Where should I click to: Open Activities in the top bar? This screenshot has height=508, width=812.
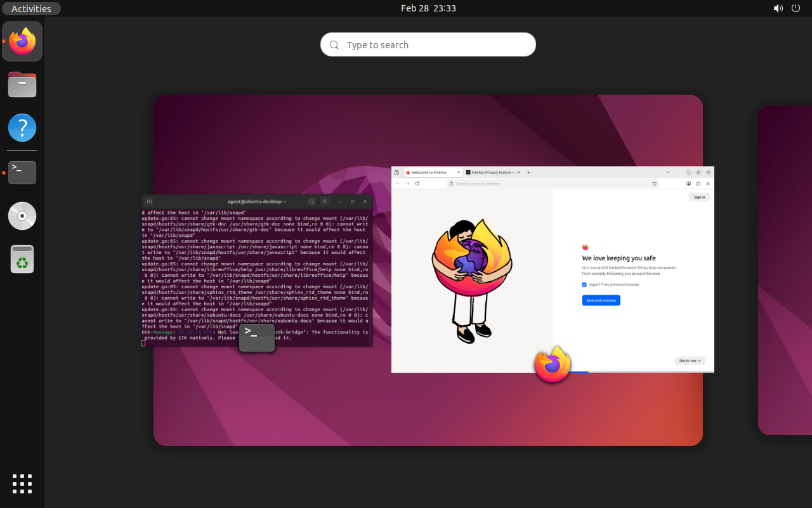click(x=30, y=8)
